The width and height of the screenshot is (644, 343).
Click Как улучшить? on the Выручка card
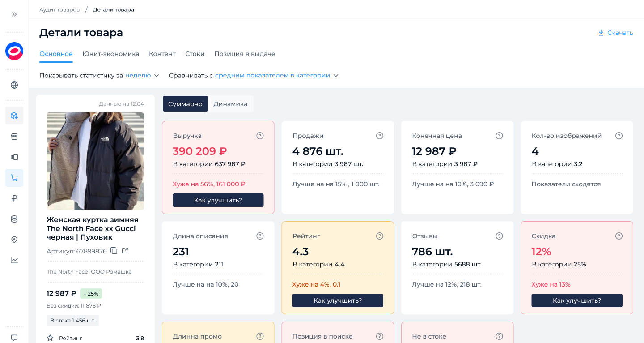pos(218,200)
